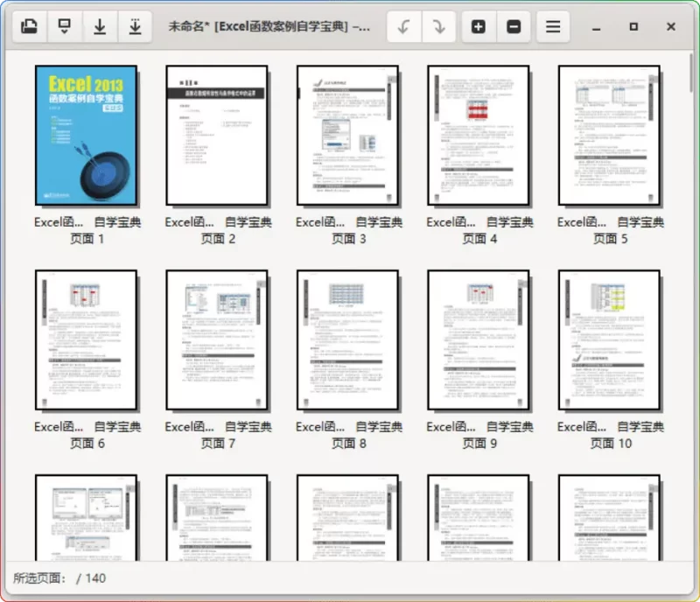Save the document as a new file
Image resolution: width=700 pixels, height=602 pixels.
(x=134, y=26)
